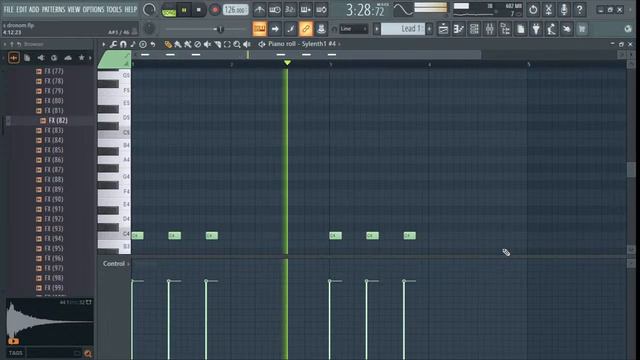Image resolution: width=640 pixels, height=360 pixels.
Task: Toggle the metronome icon
Action: tap(259, 9)
